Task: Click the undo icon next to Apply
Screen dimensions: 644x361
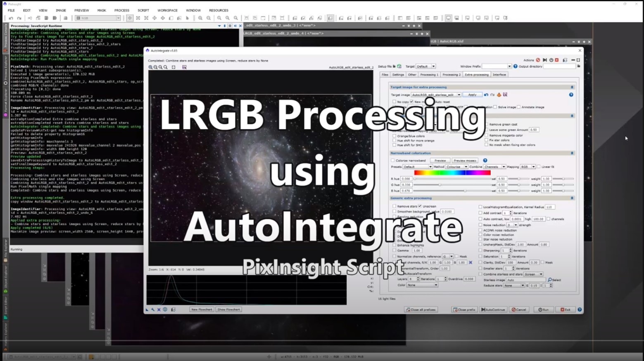Action: (x=486, y=95)
